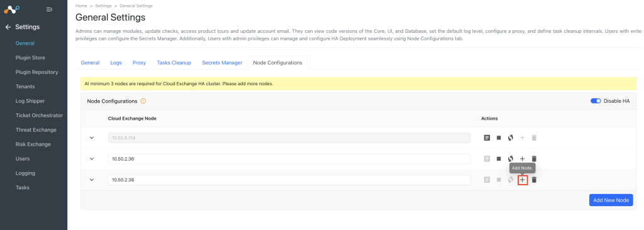Restart sync icon for node 10.50.2.36
The width and height of the screenshot is (644, 230).
tap(511, 158)
